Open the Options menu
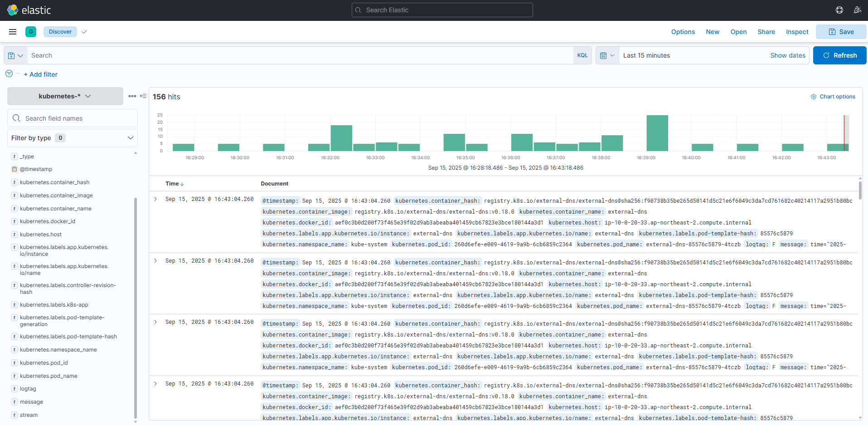Viewport: 868px width, 425px height. 683,32
